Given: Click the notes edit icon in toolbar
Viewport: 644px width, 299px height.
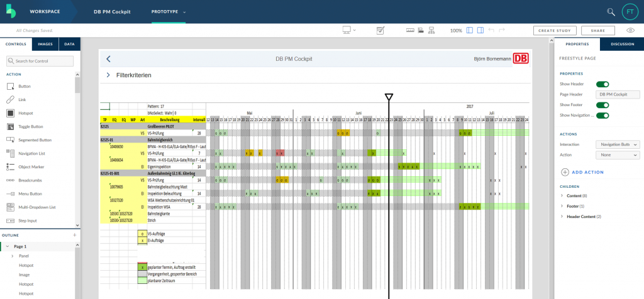Looking at the screenshot, I should (380, 30).
